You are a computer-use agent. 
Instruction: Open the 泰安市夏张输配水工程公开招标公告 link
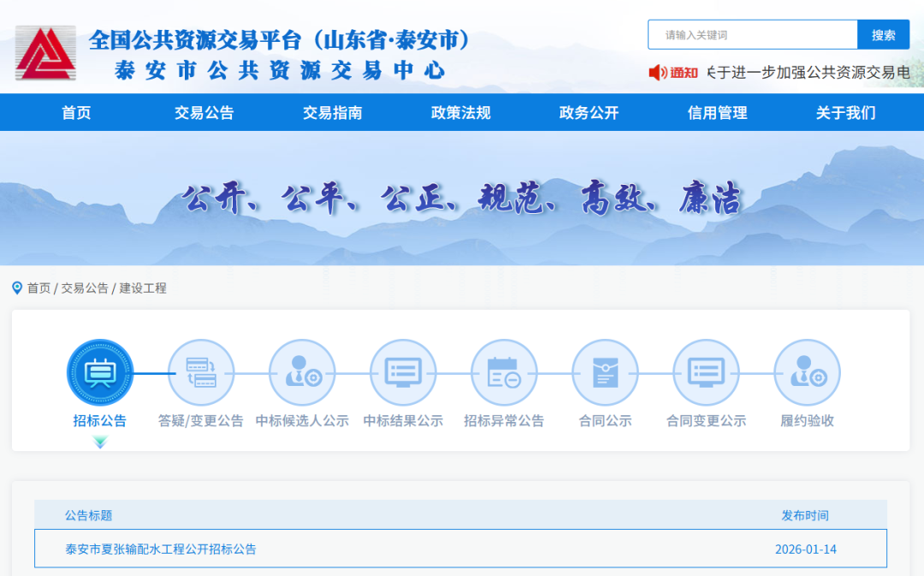click(x=161, y=549)
